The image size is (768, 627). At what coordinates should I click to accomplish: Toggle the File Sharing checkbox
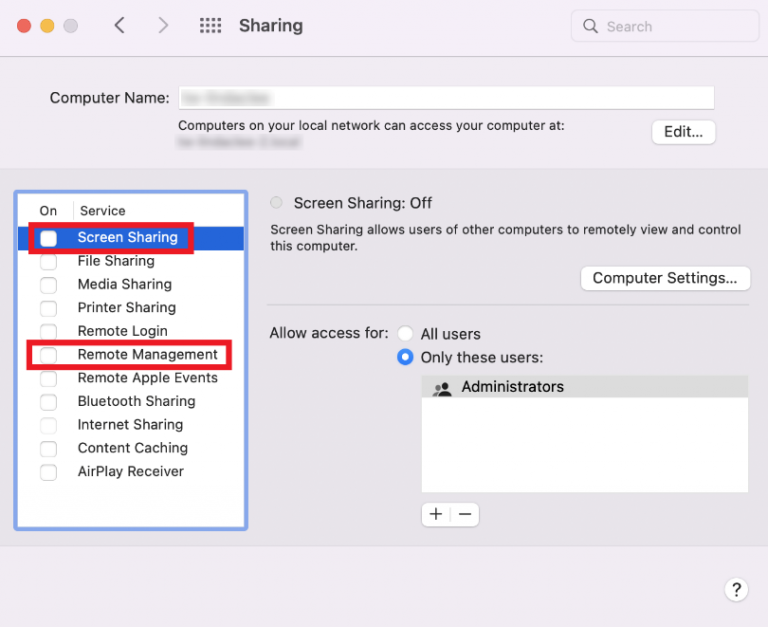(48, 261)
